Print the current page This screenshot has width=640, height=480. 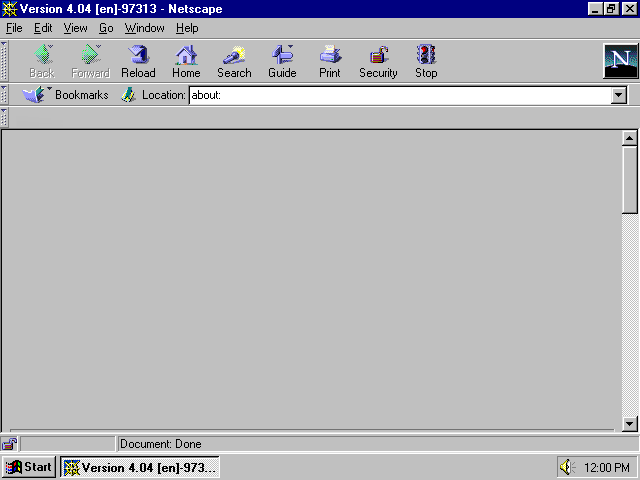pos(330,61)
